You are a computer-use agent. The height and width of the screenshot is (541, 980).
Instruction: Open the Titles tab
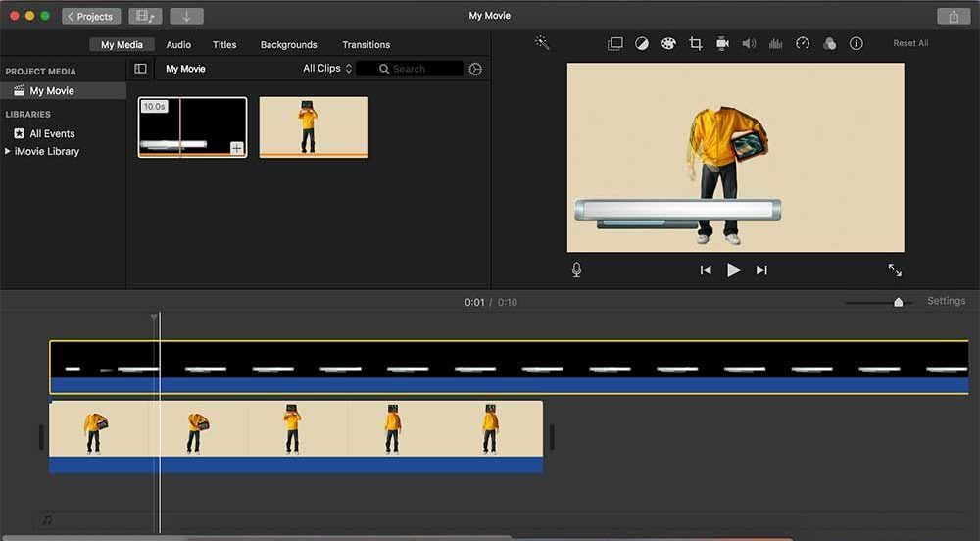click(224, 45)
